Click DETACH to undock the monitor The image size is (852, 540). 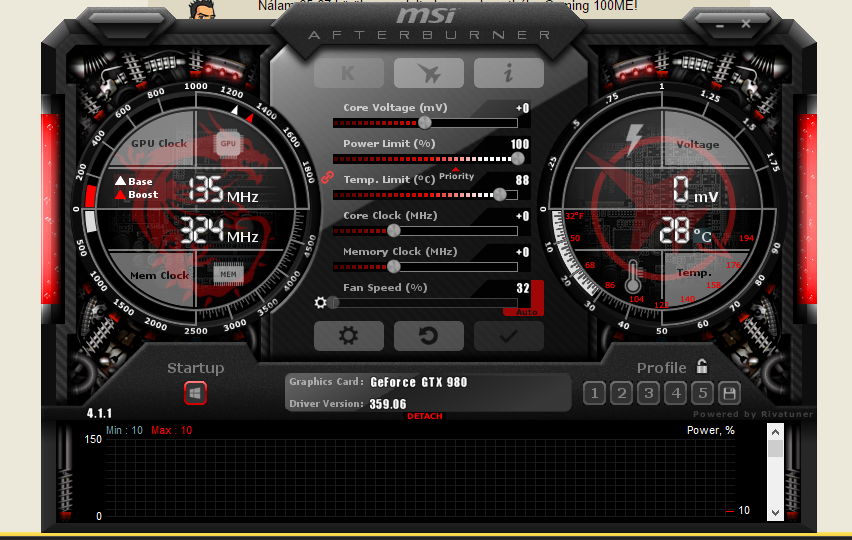click(425, 416)
